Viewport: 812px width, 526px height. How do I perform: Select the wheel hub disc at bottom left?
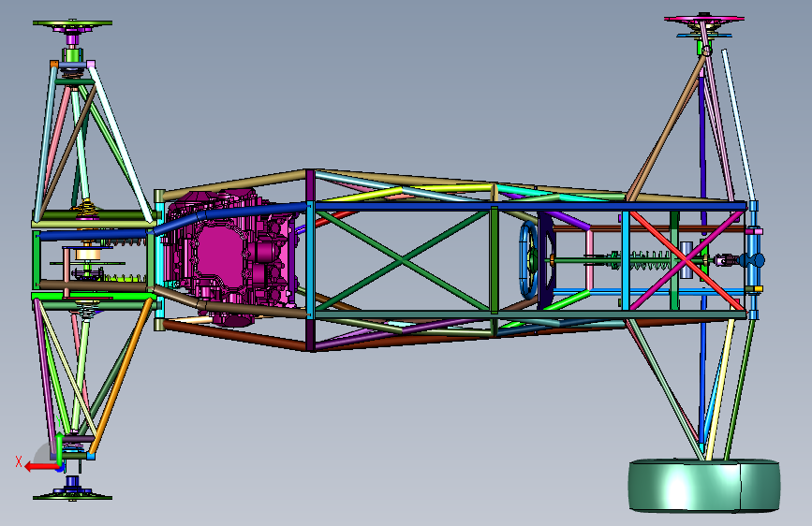click(72, 497)
